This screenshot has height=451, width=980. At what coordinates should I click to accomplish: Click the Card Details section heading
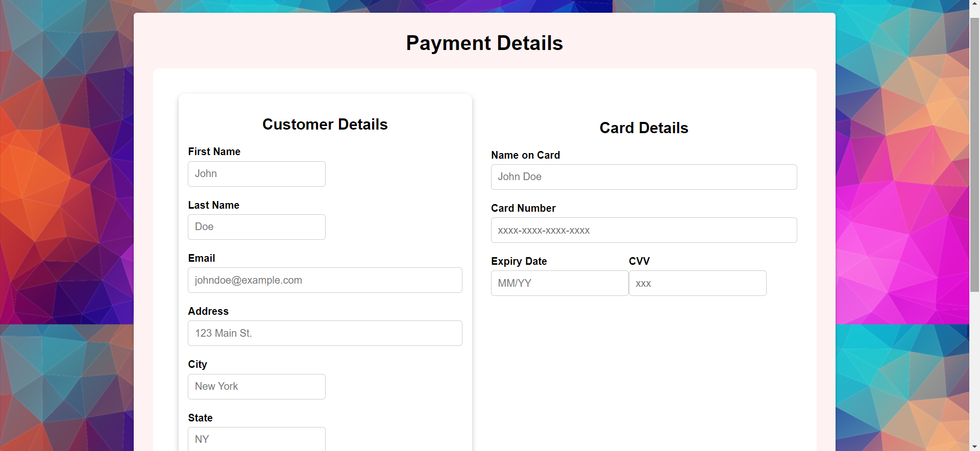coord(644,128)
